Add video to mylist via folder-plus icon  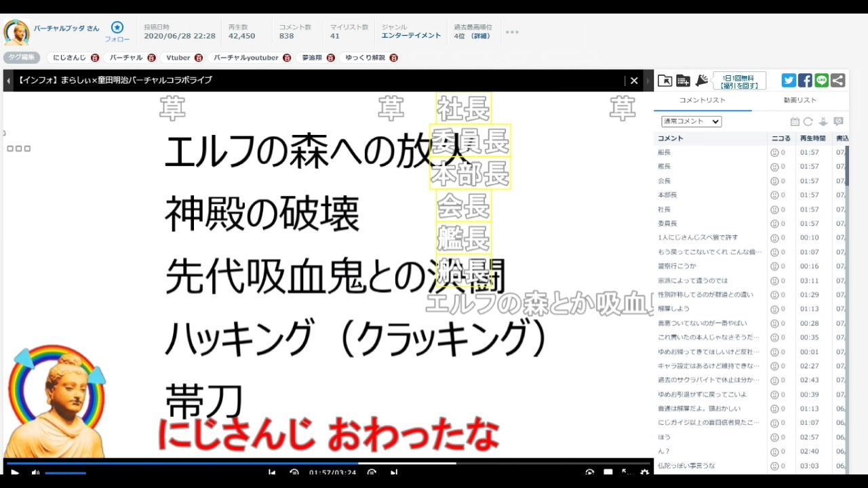[x=683, y=81]
